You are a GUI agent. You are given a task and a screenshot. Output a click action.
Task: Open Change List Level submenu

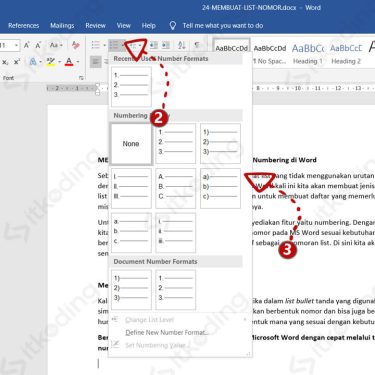180,320
